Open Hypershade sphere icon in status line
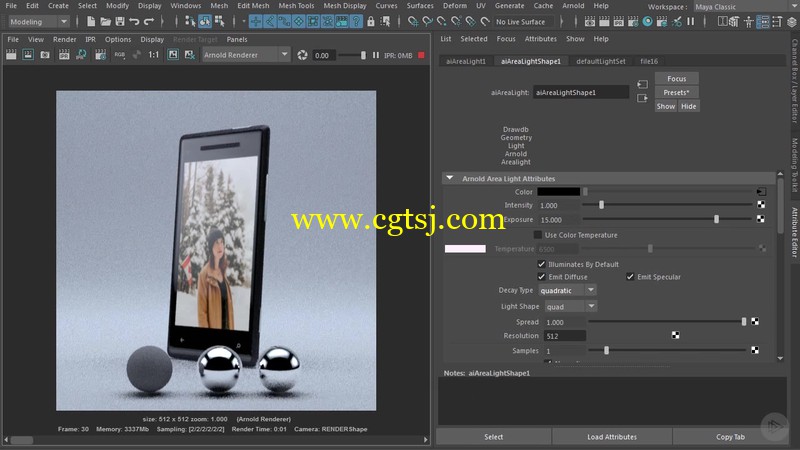Viewport: 800px width, 450px height. [x=647, y=21]
